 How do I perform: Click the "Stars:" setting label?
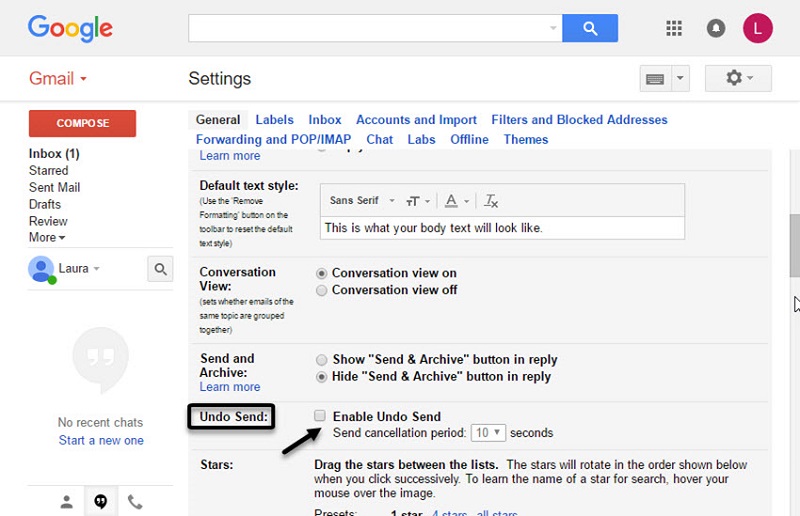(x=216, y=465)
